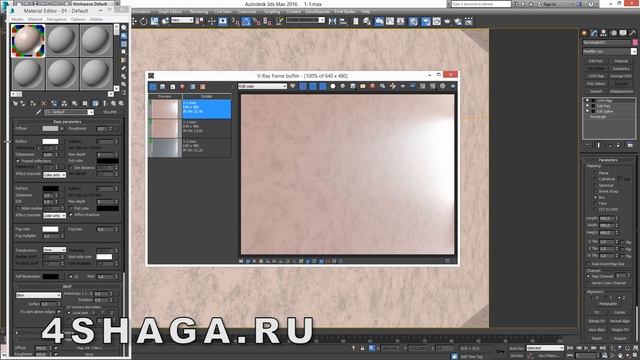Toggle Affect shadows checkbox
The image size is (640, 360).
[71, 215]
